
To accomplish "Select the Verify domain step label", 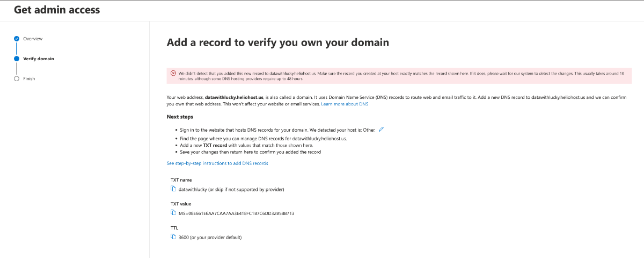I will click(x=39, y=59).
